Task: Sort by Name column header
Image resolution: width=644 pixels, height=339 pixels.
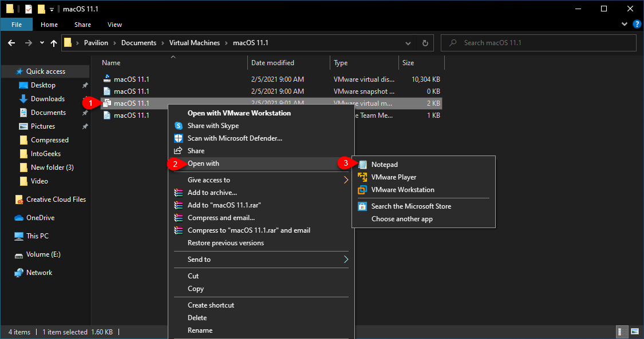Action: (x=173, y=63)
